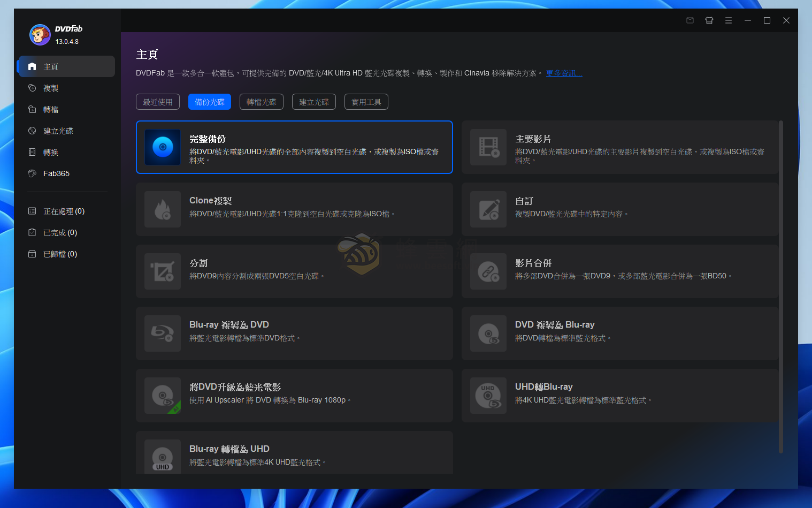Click the Blu-ray 複製為 DVD icon

tap(163, 333)
